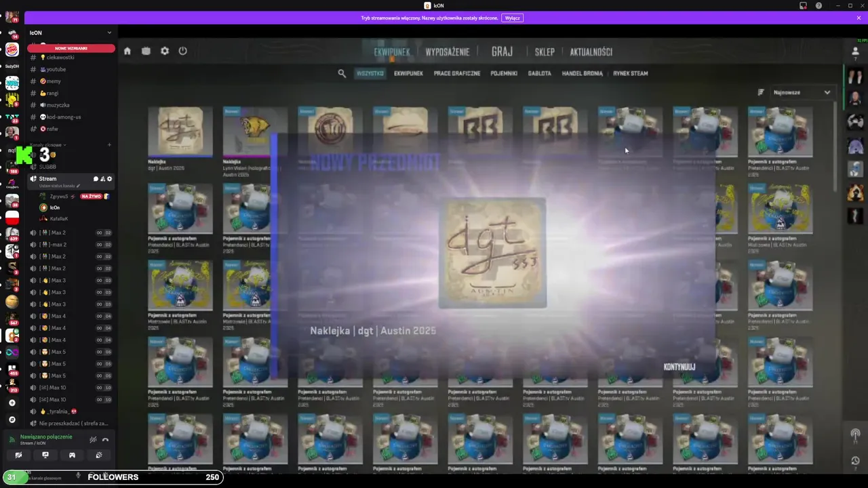This screenshot has height=488, width=868.
Task: Toggle screen share in voice panel
Action: tap(45, 455)
